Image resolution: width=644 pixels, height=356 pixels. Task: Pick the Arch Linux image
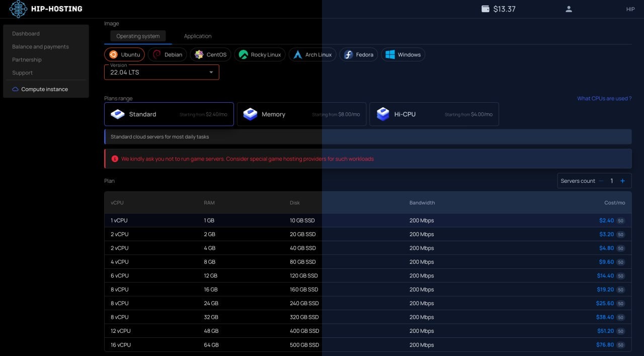coord(312,55)
